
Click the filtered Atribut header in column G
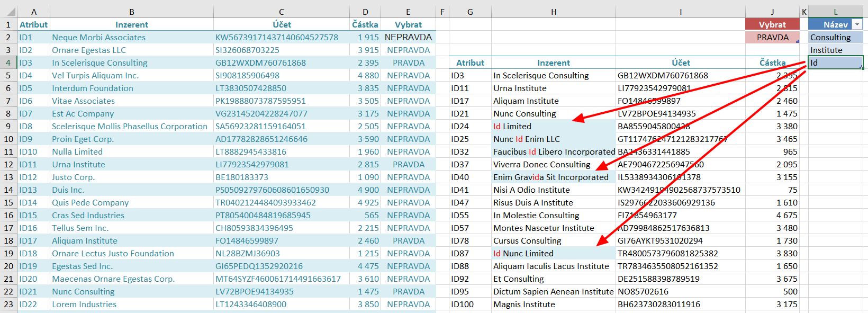pos(470,62)
